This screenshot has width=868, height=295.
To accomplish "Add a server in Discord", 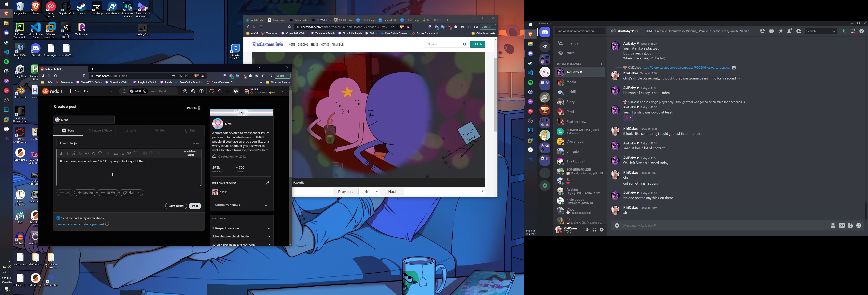I will (545, 173).
